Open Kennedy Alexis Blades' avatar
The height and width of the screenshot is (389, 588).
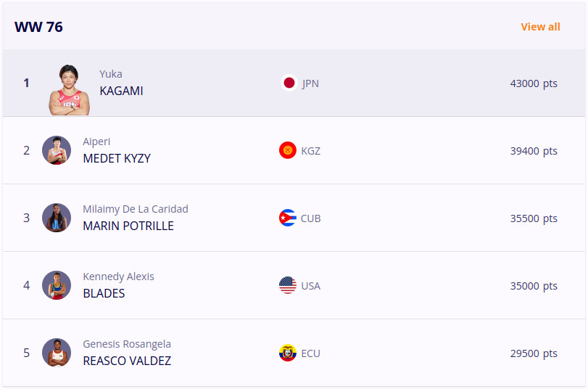[x=57, y=285]
